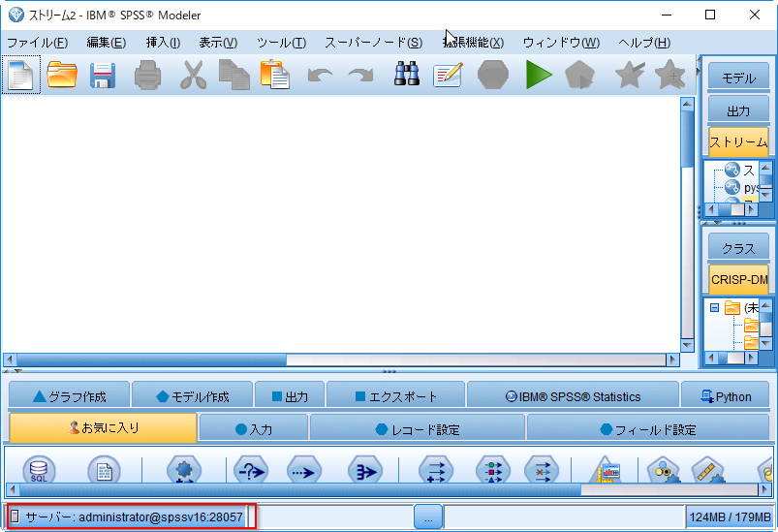Click the ... button in the status bar
Screen dimensions: 778x532
click(x=428, y=517)
